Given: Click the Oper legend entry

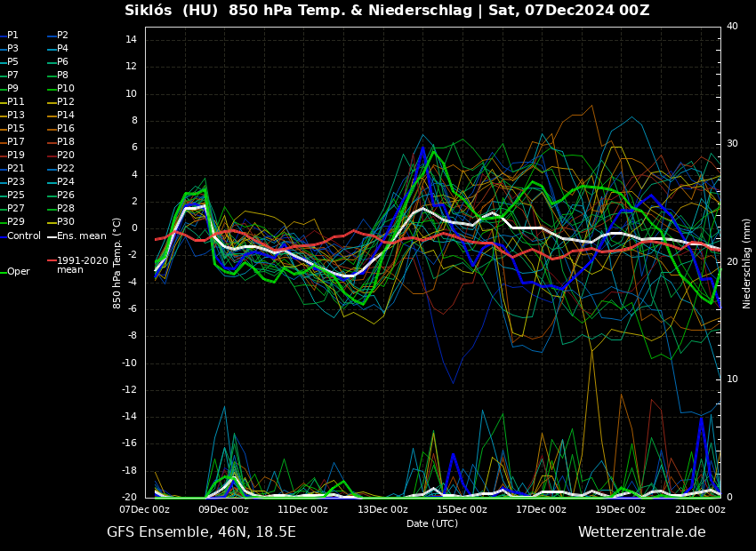Looking at the screenshot, I should coord(18,272).
